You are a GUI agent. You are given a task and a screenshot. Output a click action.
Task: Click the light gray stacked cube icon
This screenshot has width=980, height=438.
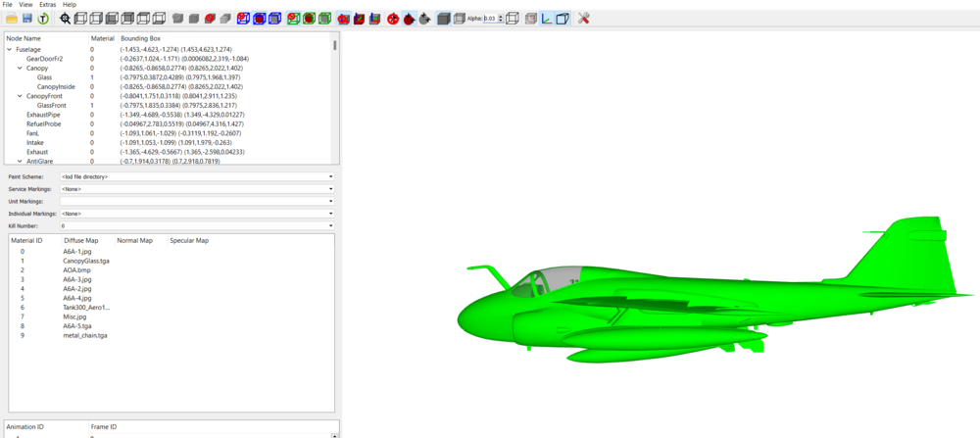pos(225,19)
